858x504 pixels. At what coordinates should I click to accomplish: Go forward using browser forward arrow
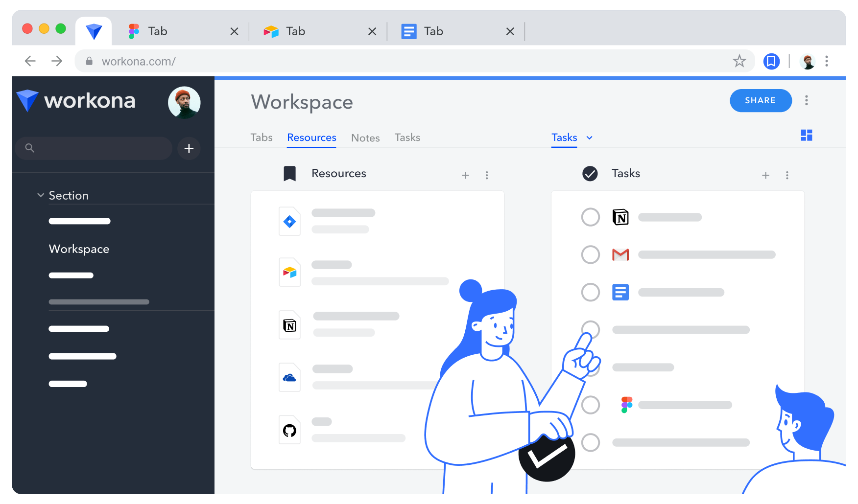pyautogui.click(x=57, y=61)
